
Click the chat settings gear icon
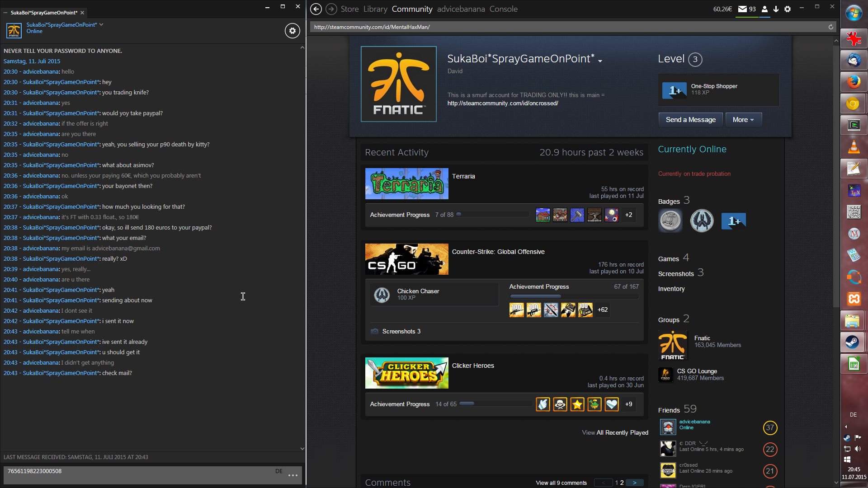point(292,31)
